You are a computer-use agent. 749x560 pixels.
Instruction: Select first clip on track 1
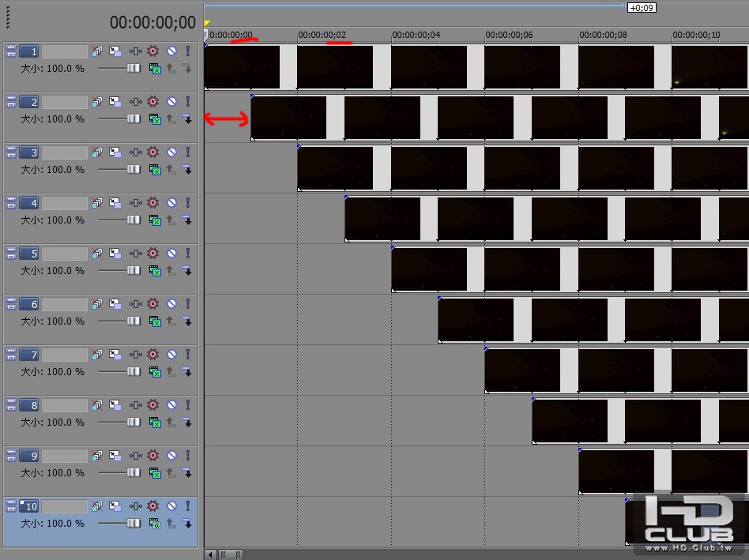point(243,67)
